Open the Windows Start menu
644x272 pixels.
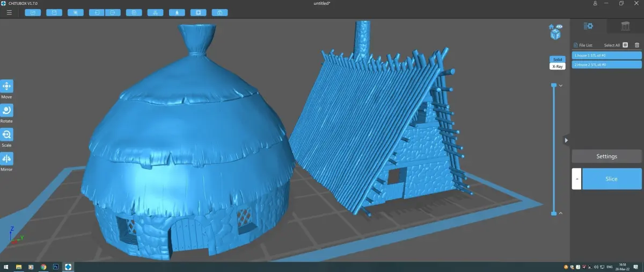coord(7,267)
